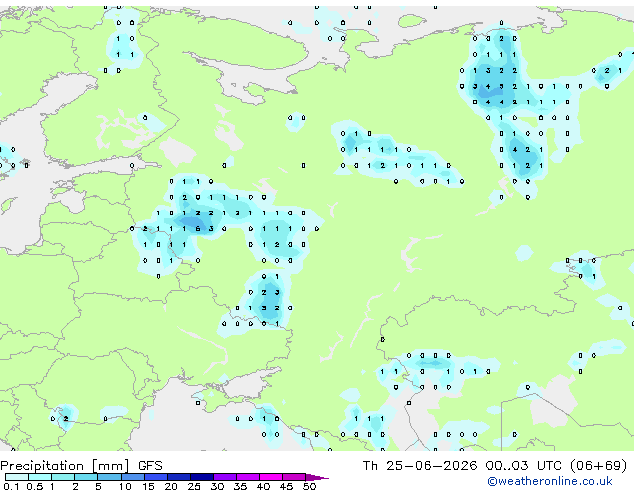The height and width of the screenshot is (490, 634).
Task: Click the '00..03 UTC' time range text
Action: [523, 466]
